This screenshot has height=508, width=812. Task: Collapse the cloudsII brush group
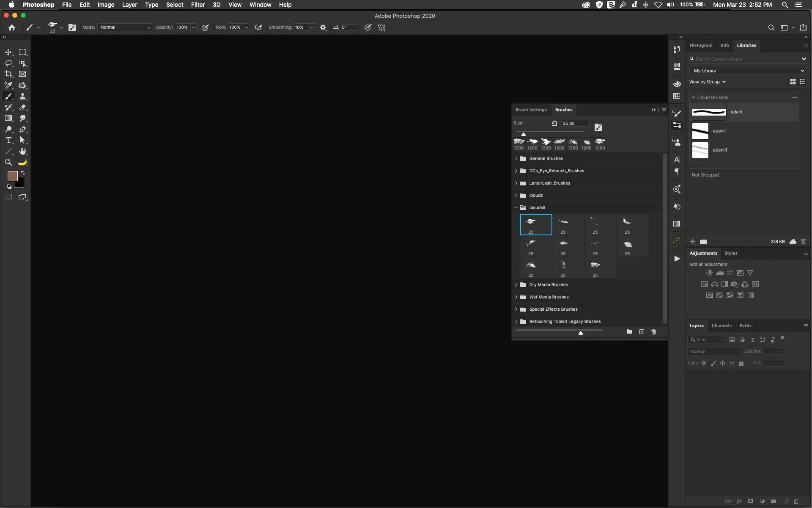coord(516,208)
